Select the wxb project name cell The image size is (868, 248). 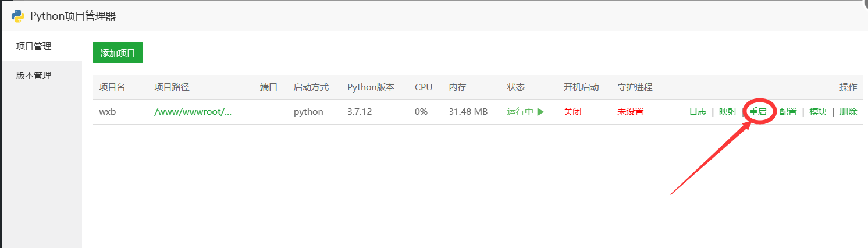pyautogui.click(x=108, y=112)
